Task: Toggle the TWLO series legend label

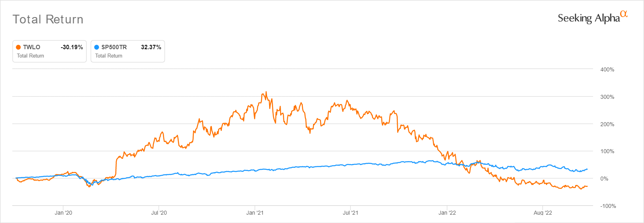Action: (x=32, y=47)
